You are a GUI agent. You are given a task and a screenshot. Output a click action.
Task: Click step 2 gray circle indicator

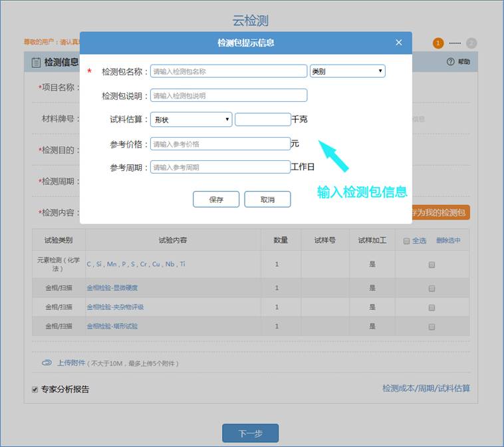click(x=471, y=43)
